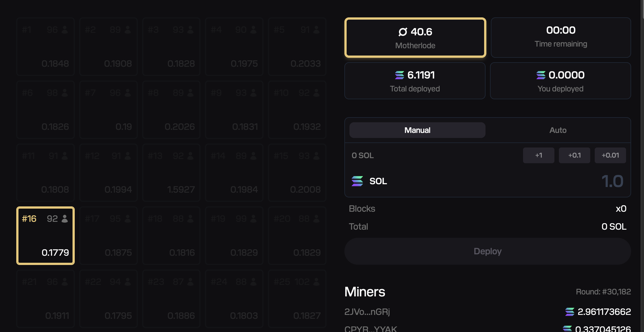Click the Solana icon beside You deployed
This screenshot has height=332, width=644.
[x=541, y=75]
